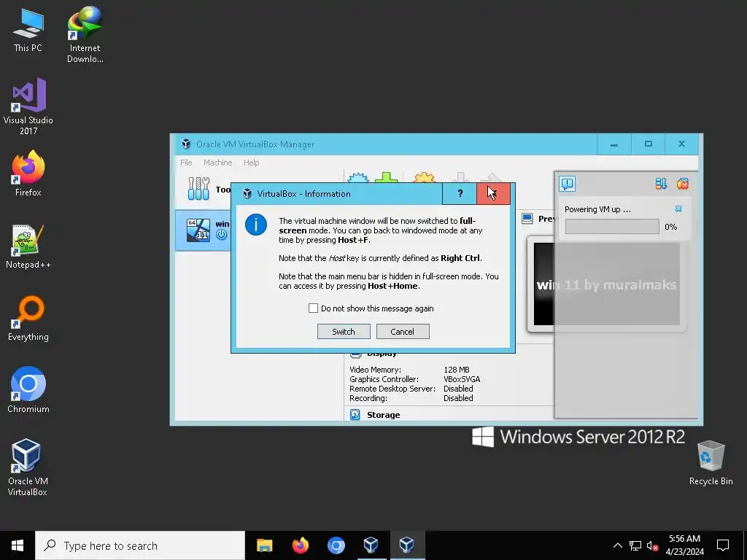747x560 pixels.
Task: Open the Recycle Bin on desktop
Action: [711, 463]
